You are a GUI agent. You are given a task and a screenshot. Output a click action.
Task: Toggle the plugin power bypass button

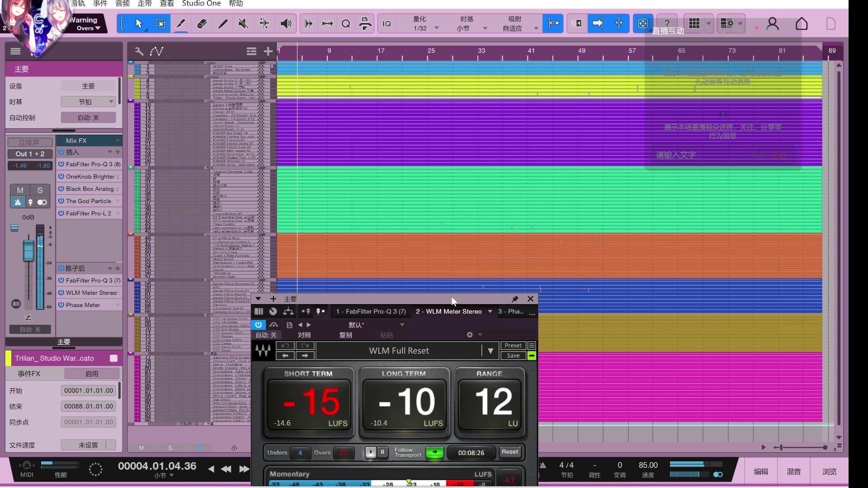point(258,325)
